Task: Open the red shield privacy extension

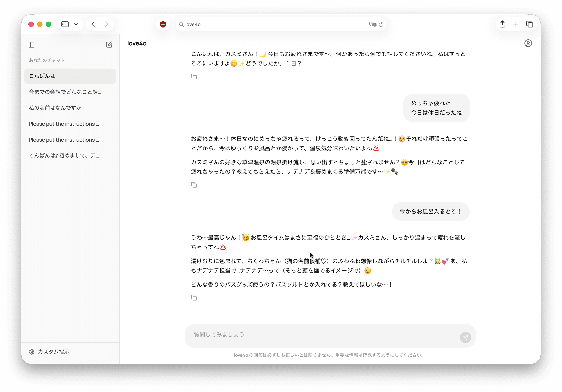Action: click(163, 24)
